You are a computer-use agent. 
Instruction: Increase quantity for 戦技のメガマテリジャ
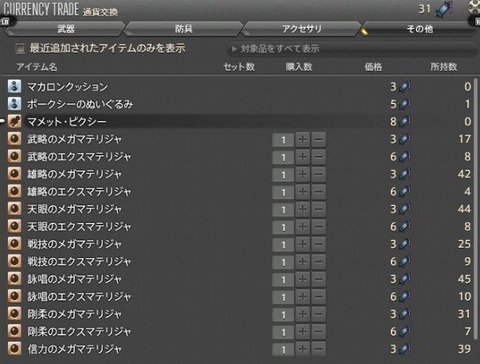302,244
